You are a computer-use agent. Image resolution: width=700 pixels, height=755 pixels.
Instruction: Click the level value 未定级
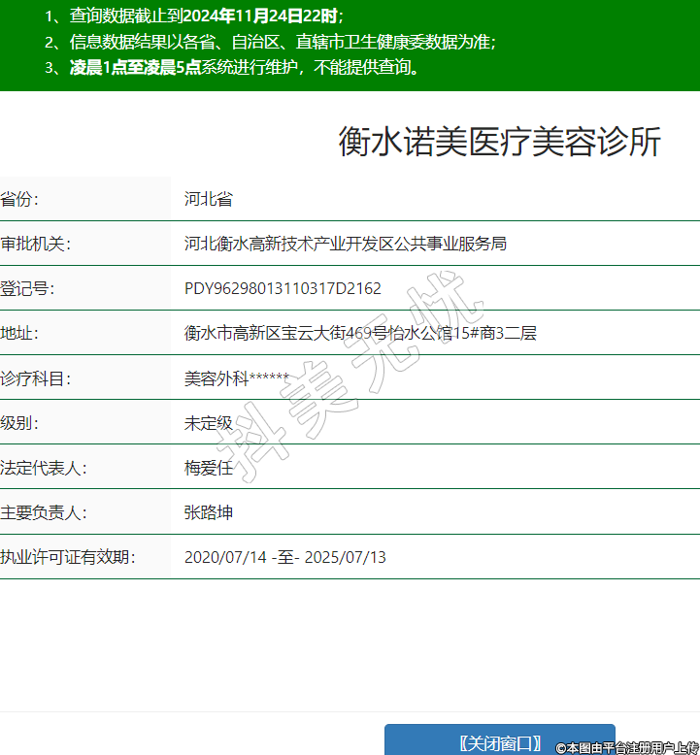[x=209, y=422]
